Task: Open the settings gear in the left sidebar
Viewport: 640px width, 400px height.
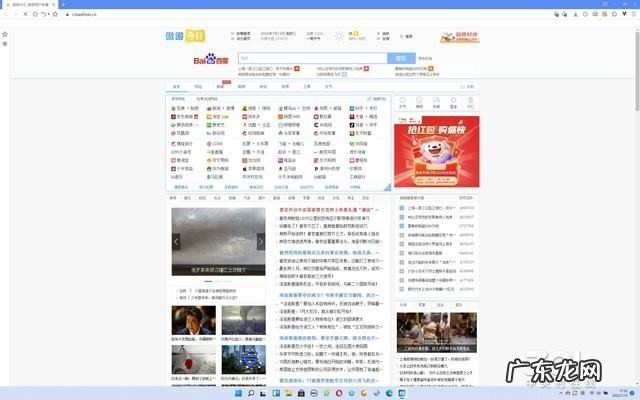Action: click(x=5, y=43)
